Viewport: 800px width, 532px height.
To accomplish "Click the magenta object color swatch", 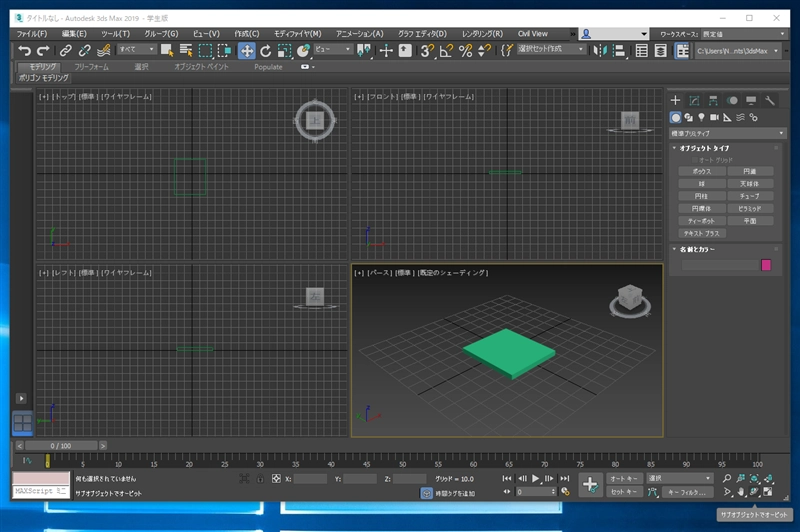I will (766, 265).
